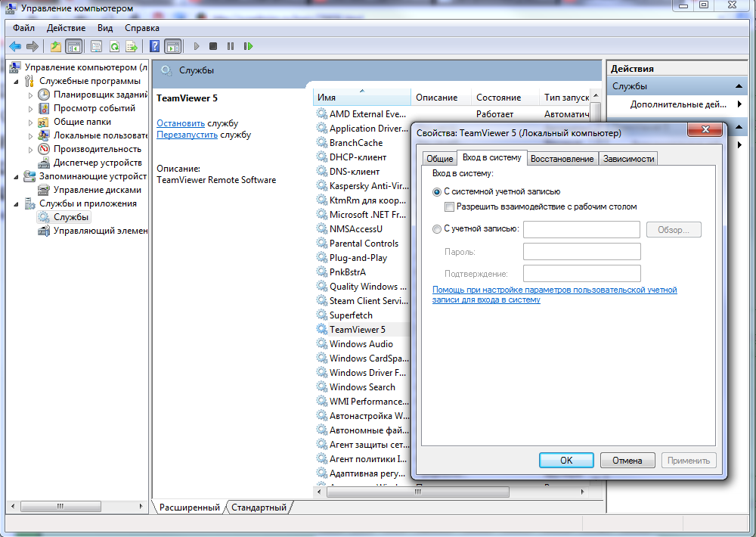Select the Службы tree node icon

pyautogui.click(x=44, y=217)
